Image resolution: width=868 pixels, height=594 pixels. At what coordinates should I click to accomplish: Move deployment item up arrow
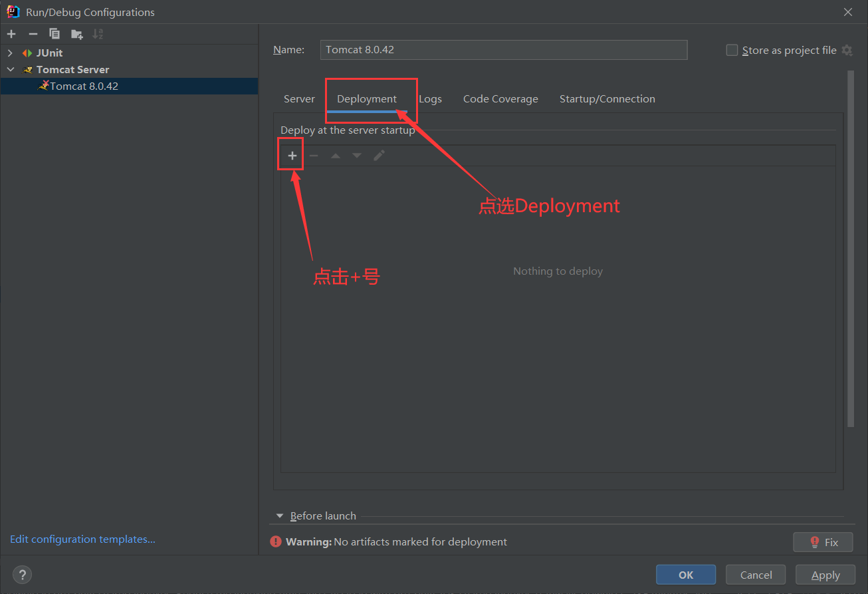[x=336, y=156]
